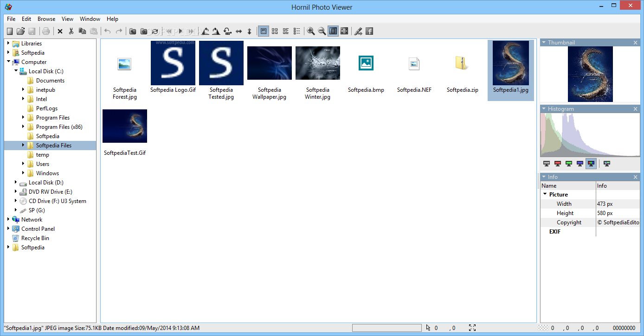Click the Redo arrow icon

119,31
